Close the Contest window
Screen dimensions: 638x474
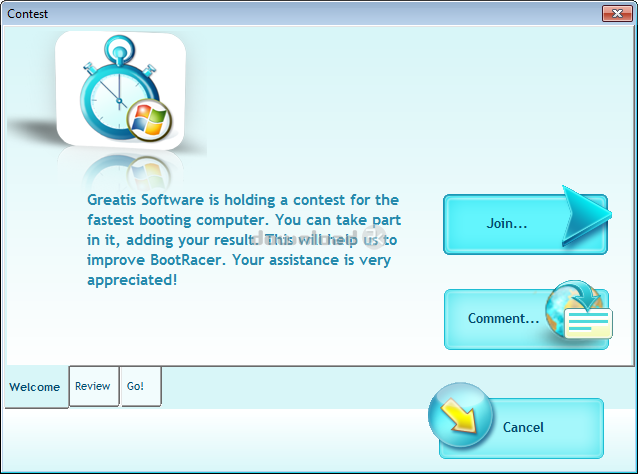pos(617,13)
